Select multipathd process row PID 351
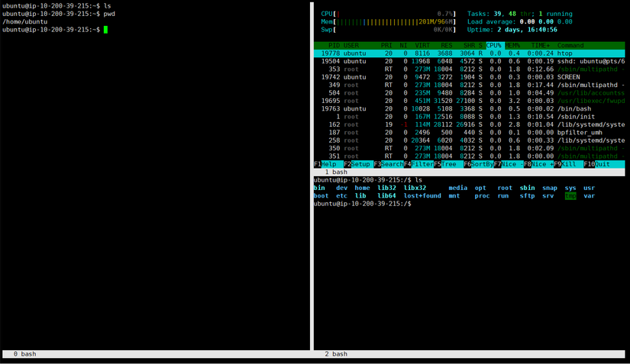The image size is (630, 364). point(470,156)
